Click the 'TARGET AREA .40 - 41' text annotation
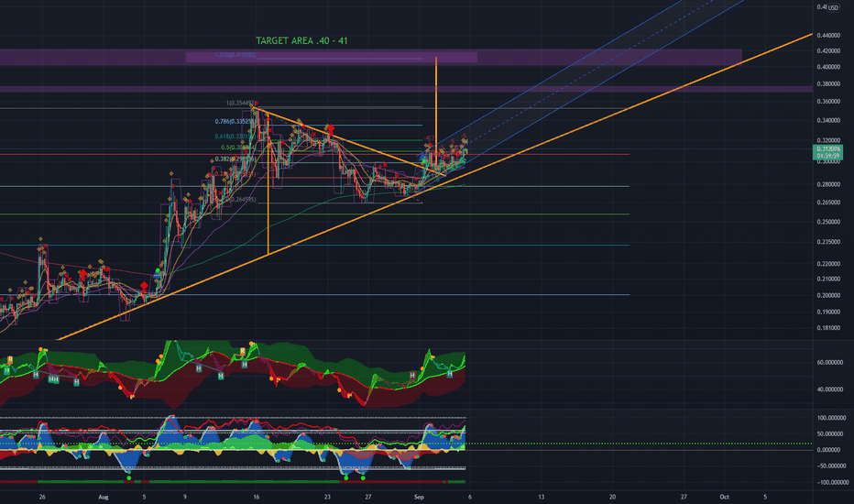Viewport: 854px width, 504px height. [x=301, y=41]
